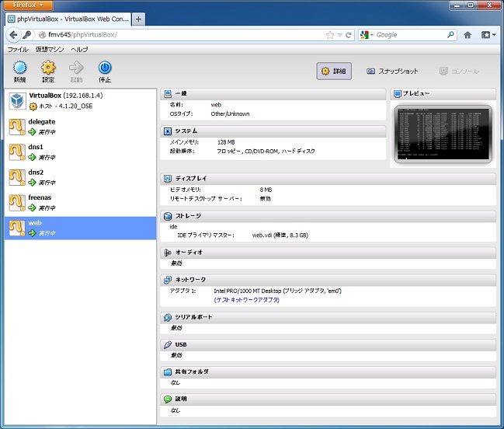Click the 一般 (General) section header
The image size is (504, 429).
(x=273, y=93)
